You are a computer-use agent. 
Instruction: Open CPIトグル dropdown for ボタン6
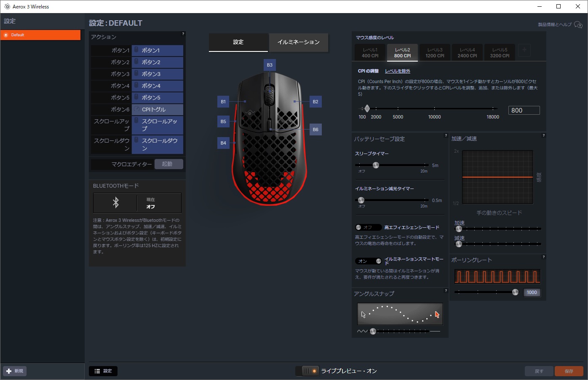coord(158,110)
